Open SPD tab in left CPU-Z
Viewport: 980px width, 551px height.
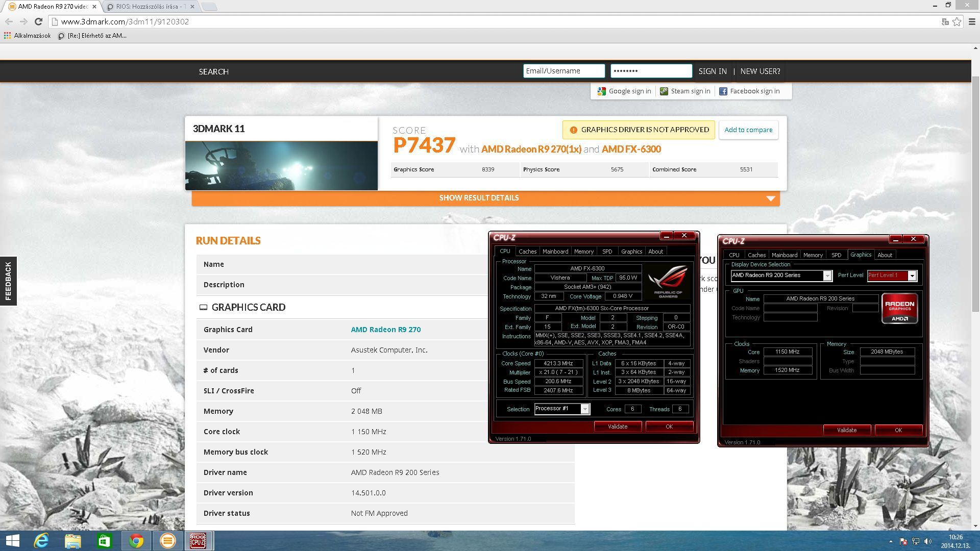coord(607,252)
